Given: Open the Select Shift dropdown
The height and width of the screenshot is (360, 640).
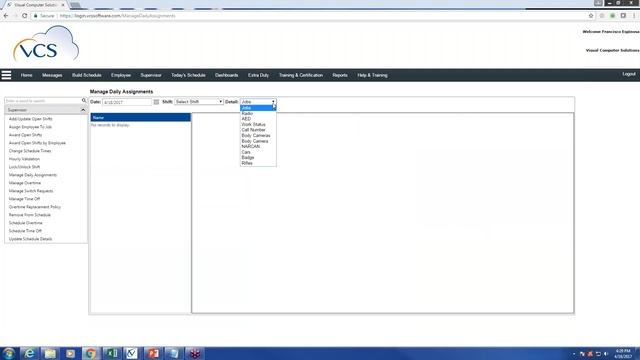Looking at the screenshot, I should pyautogui.click(x=199, y=102).
